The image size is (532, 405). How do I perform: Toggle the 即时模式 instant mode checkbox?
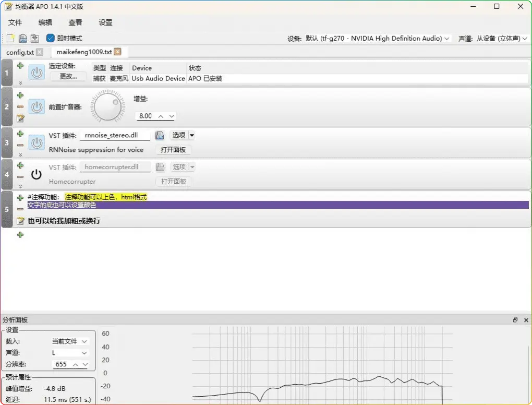51,38
